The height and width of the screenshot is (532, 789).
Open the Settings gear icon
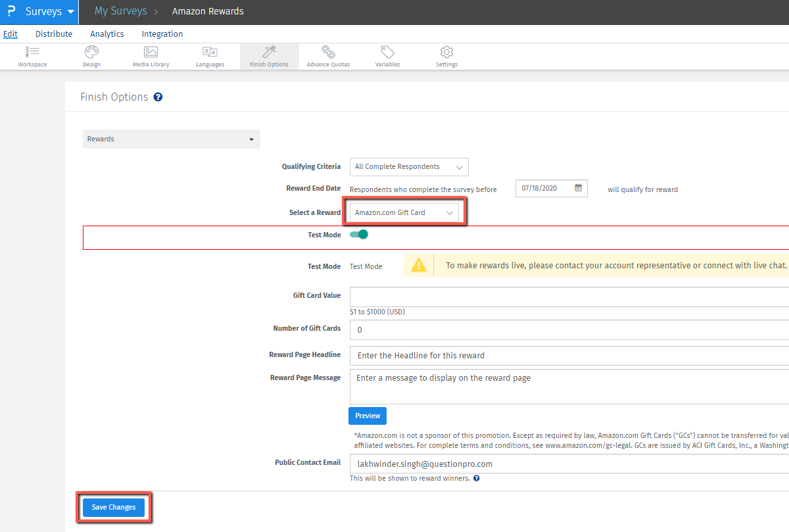(446, 52)
